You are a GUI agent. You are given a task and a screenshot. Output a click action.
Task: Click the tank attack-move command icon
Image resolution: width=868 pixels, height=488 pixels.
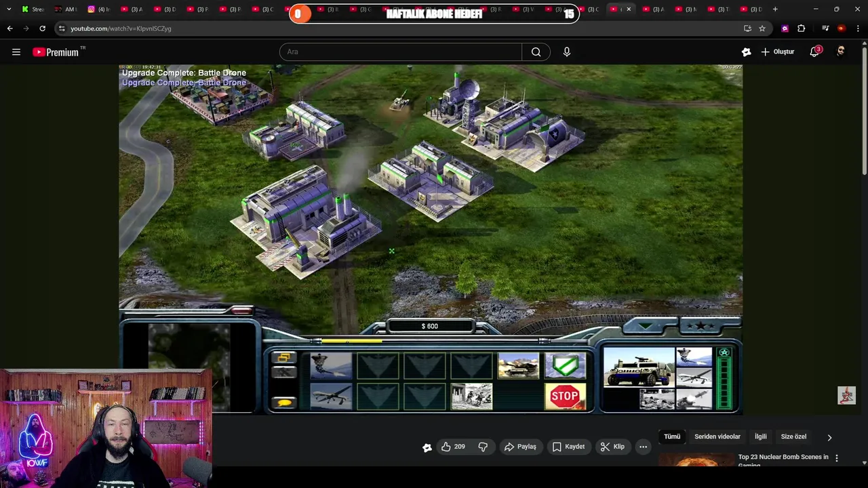518,366
